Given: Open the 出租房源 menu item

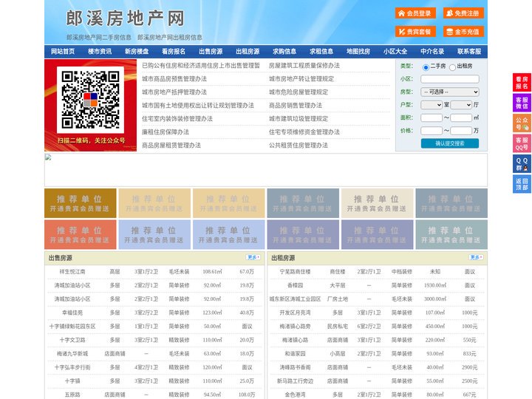Looking at the screenshot, I should coord(248,52).
